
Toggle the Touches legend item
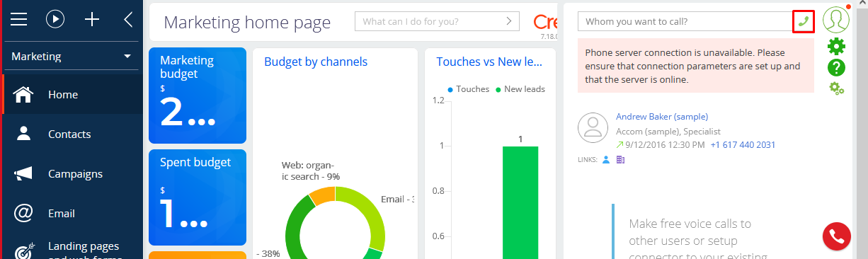click(x=468, y=89)
